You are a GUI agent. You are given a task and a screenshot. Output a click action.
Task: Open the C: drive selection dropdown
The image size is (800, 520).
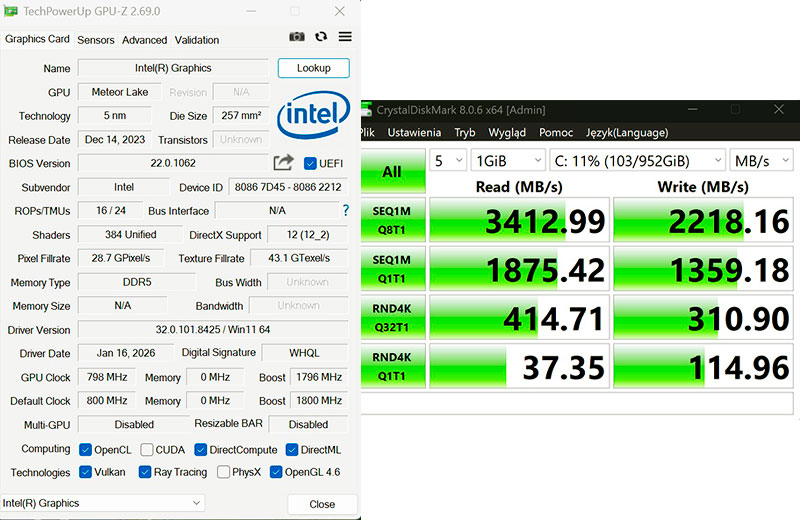(x=637, y=161)
